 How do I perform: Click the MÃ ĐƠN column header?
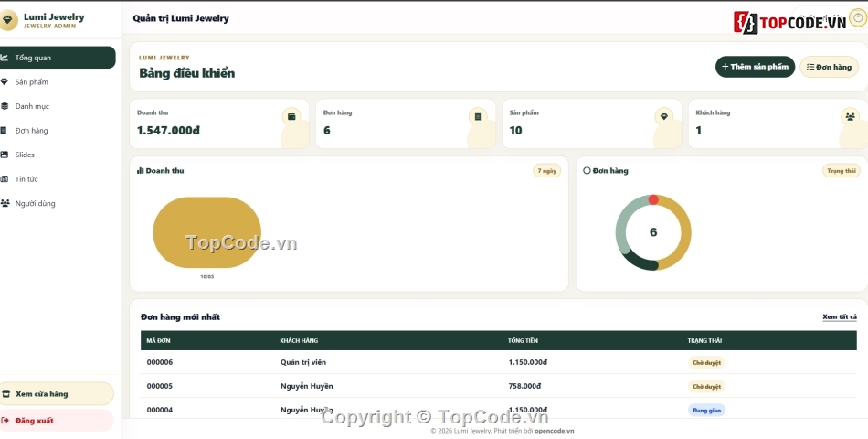pyautogui.click(x=158, y=341)
